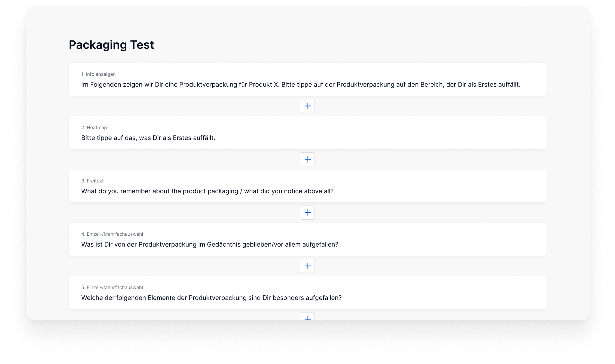Click the '2. Heatmap' type label
The width and height of the screenshot is (615, 364).
pos(94,127)
